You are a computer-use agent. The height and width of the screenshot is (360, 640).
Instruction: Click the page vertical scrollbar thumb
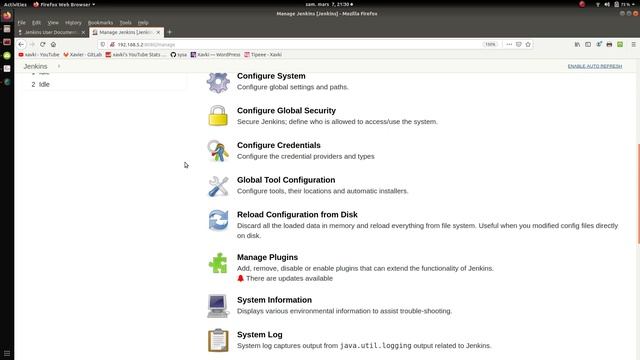coord(638,194)
